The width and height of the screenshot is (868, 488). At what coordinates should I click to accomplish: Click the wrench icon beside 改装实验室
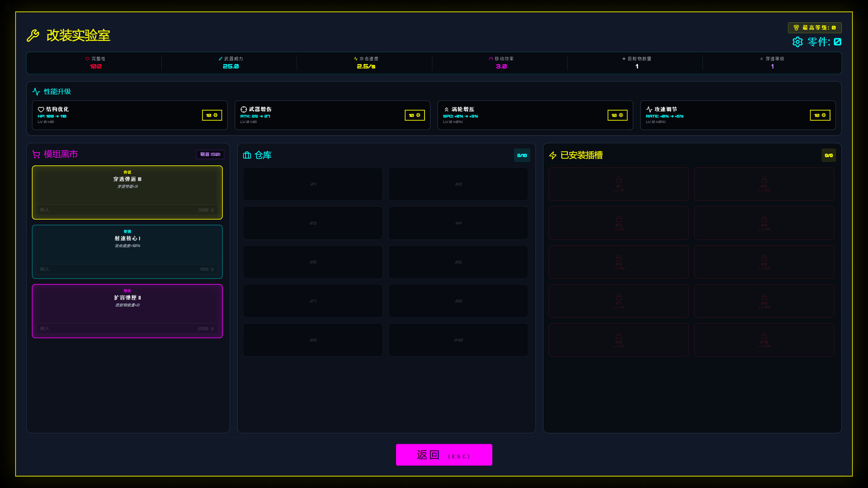pos(33,36)
